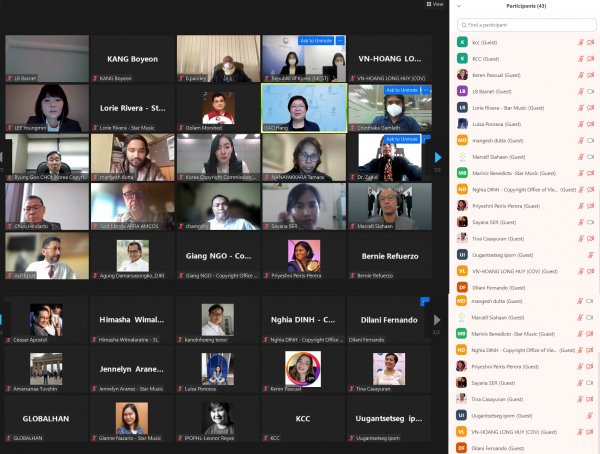The width and height of the screenshot is (600, 454).
Task: Collapse the Participants panel chevron
Action: click(458, 6)
